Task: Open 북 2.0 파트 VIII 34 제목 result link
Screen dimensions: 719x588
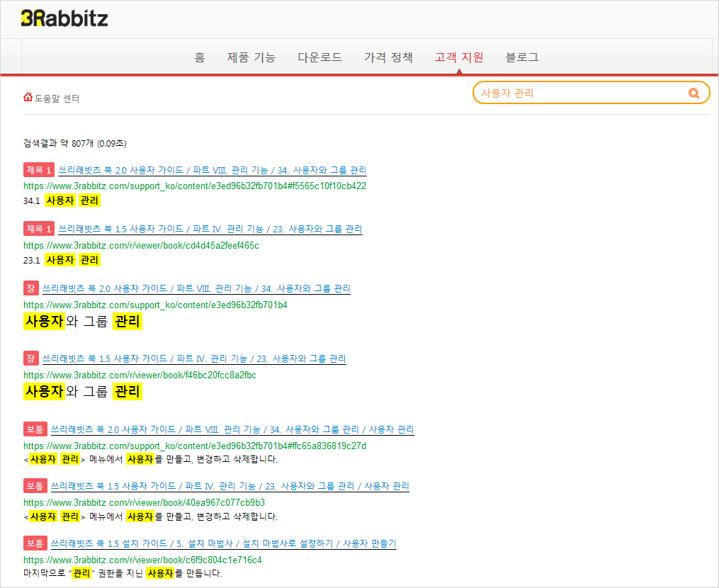Action: (213, 170)
